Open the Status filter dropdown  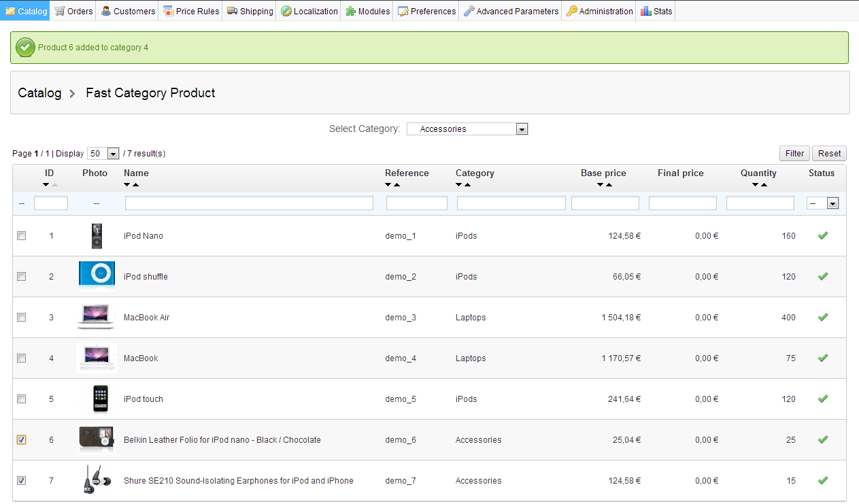click(822, 203)
